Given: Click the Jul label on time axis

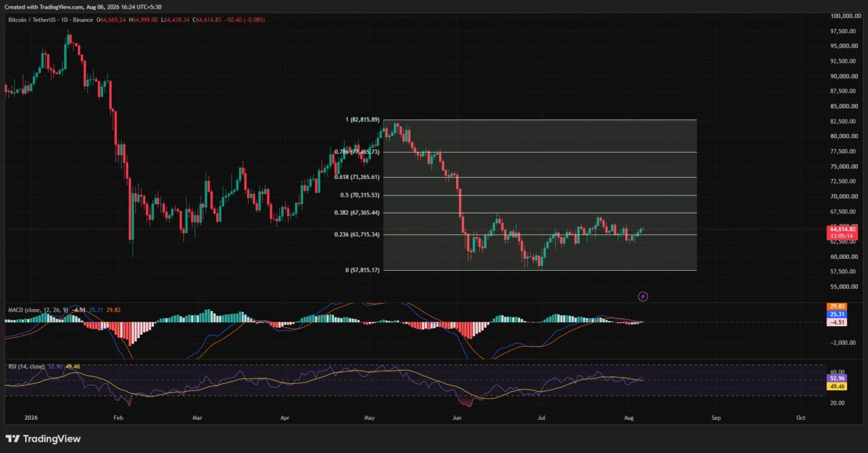Looking at the screenshot, I should tap(542, 417).
